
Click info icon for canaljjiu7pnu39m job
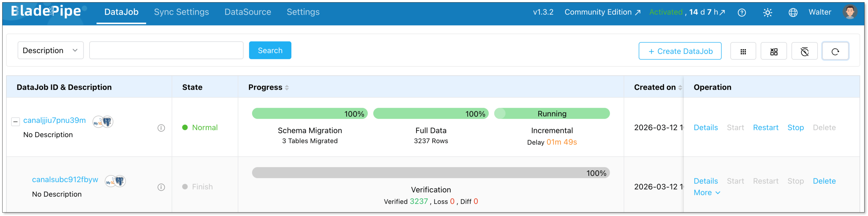161,128
